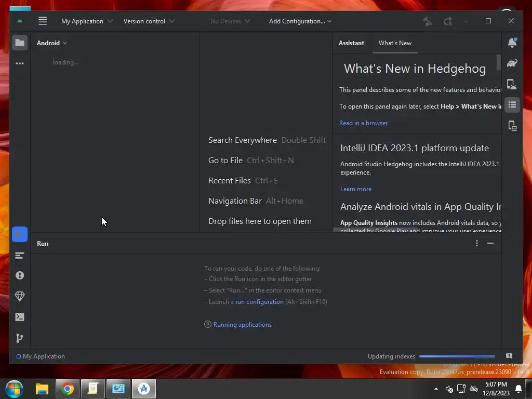Open the No Devices selector
Image resolution: width=532 pixels, height=399 pixels.
click(230, 21)
